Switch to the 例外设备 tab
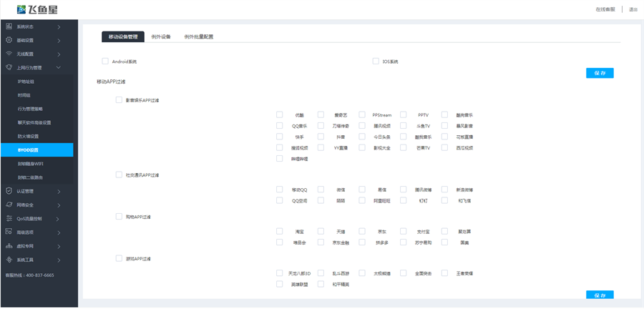 (x=160, y=36)
